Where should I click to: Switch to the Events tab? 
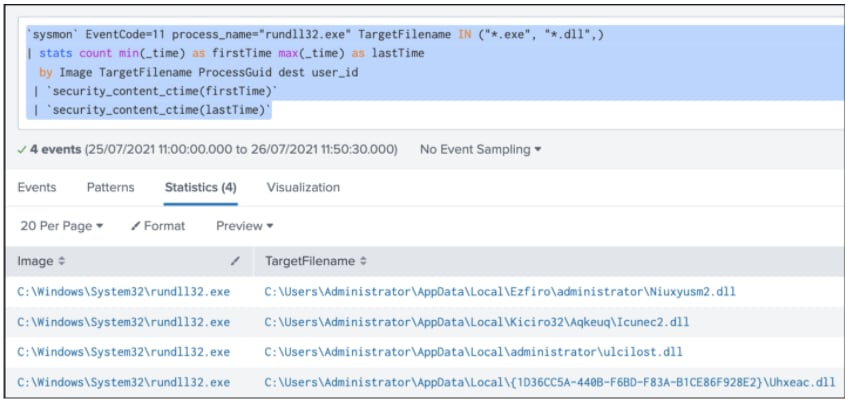(x=37, y=187)
